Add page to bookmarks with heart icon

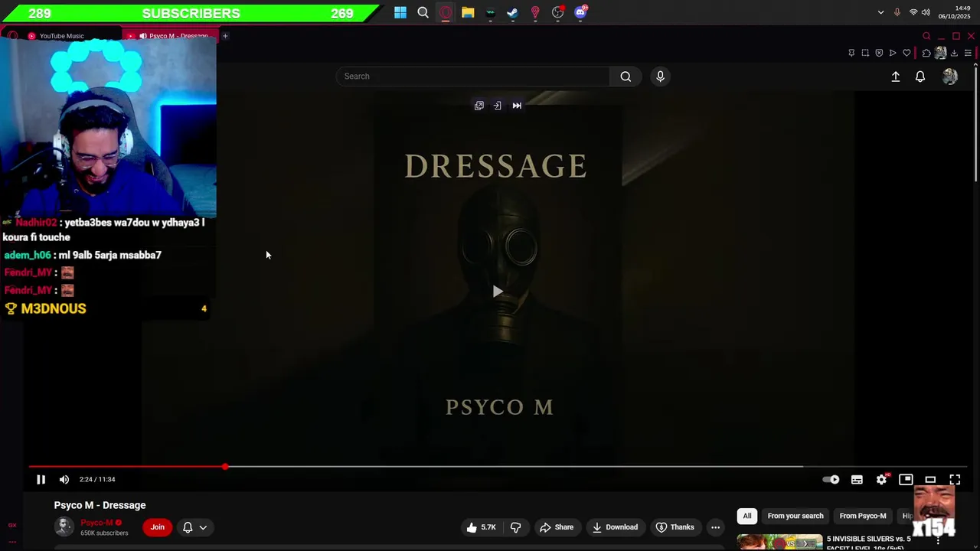click(906, 53)
